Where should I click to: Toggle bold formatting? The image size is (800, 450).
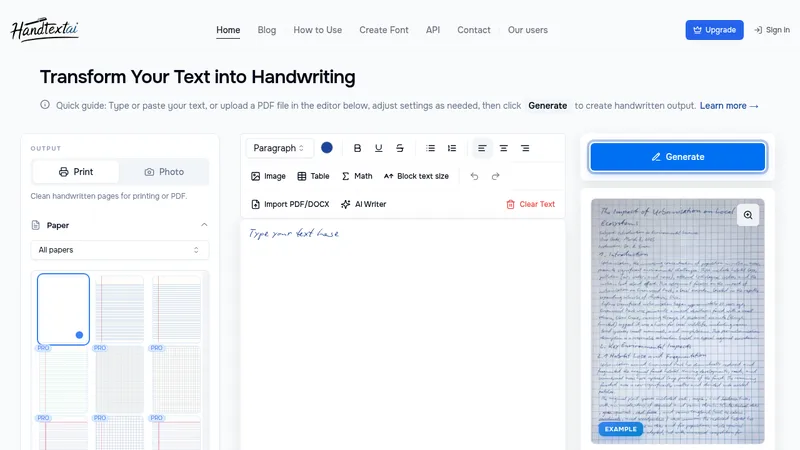coord(357,148)
